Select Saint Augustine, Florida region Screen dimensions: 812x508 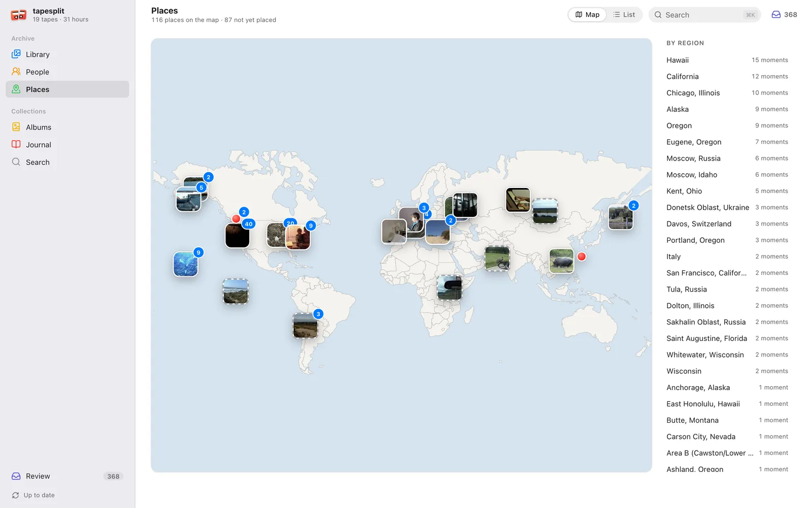(727, 338)
